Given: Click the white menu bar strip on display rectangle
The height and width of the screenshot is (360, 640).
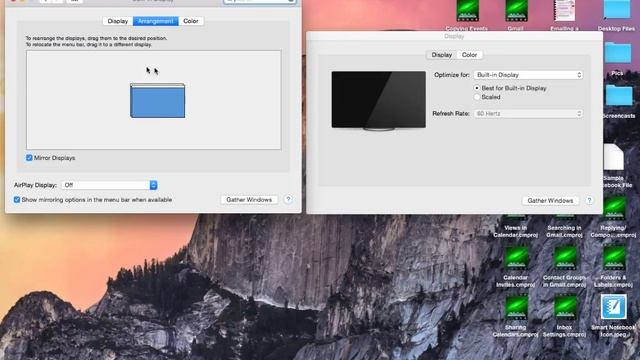Looking at the screenshot, I should [158, 85].
